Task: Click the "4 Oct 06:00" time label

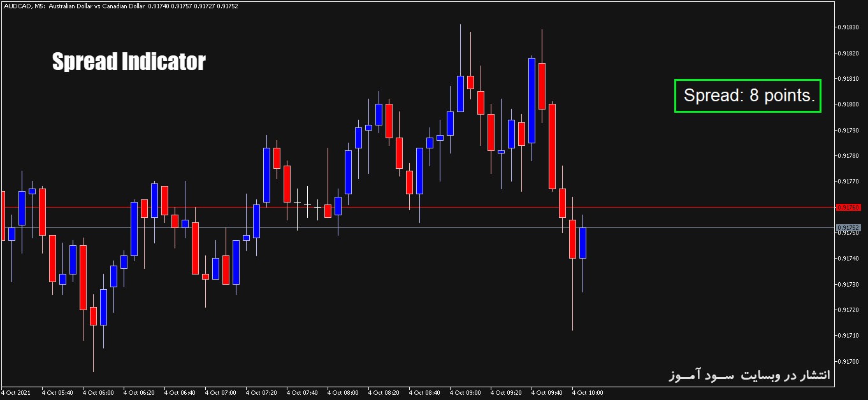Action: pyautogui.click(x=99, y=393)
